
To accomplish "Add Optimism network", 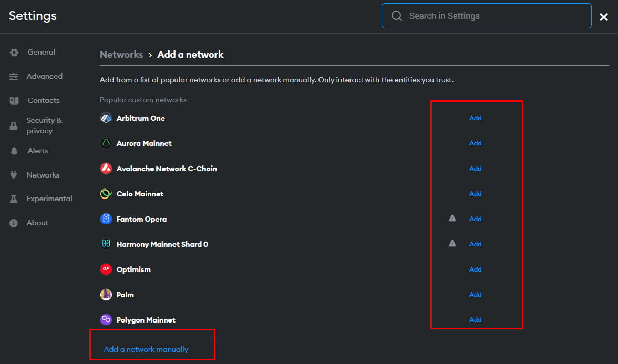I will point(475,269).
